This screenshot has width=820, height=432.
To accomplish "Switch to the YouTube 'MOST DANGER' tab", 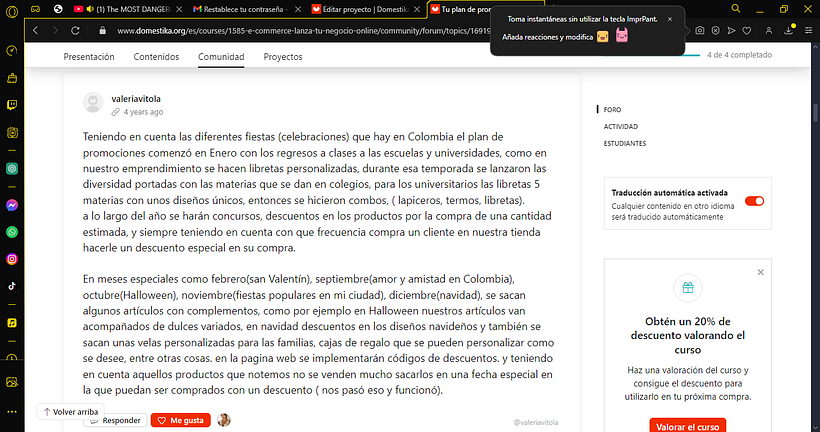I will [x=128, y=9].
